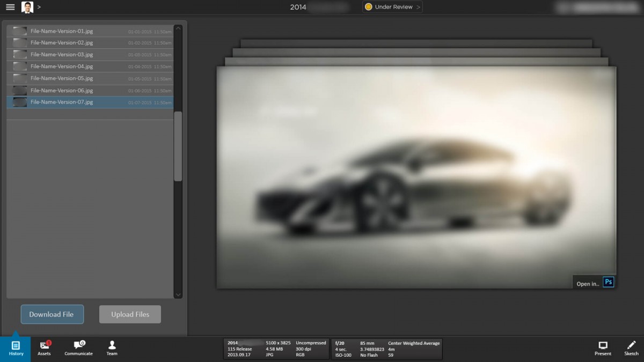Expand breadcrumb arrow next to avatar
The height and width of the screenshot is (362, 644).
tap(39, 7)
